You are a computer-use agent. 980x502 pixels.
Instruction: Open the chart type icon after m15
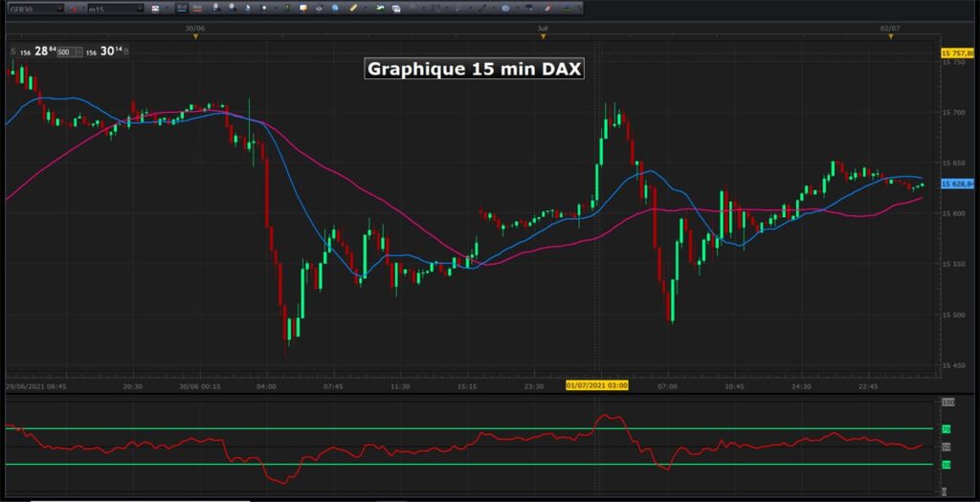(x=155, y=9)
